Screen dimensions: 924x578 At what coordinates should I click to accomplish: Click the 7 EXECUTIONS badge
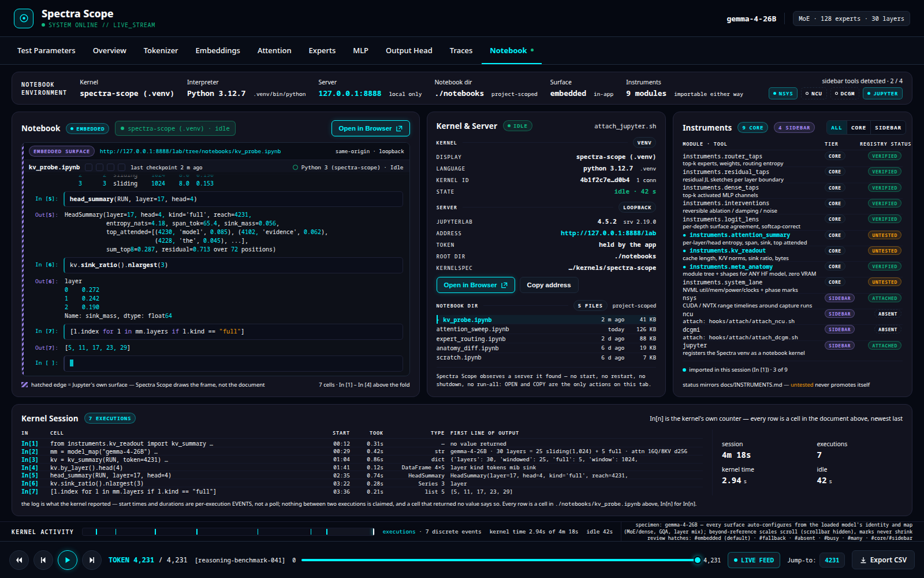click(x=110, y=418)
